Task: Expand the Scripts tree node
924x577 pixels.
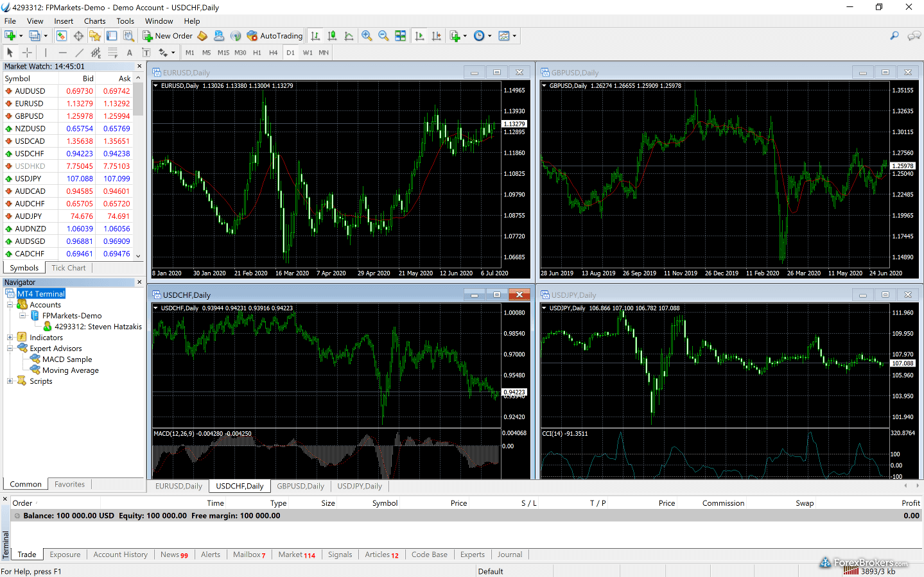Action: point(10,381)
